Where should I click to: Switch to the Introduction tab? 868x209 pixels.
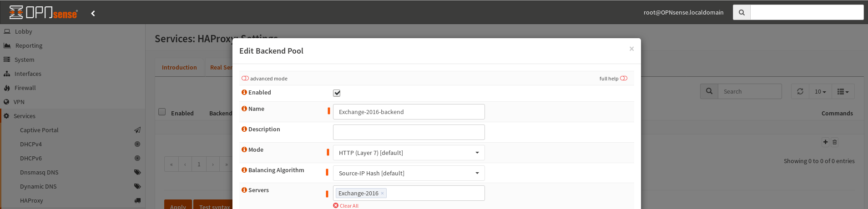pos(179,67)
